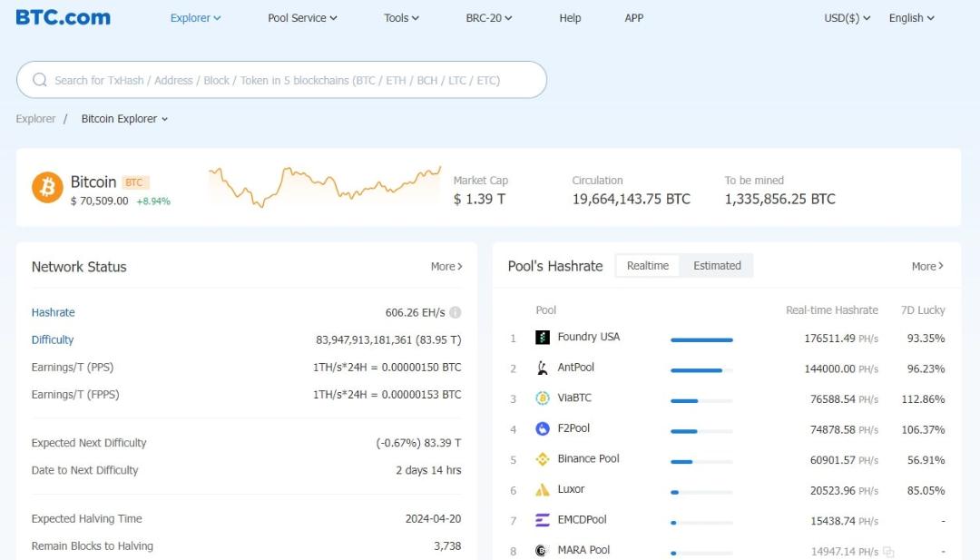The image size is (980, 560).
Task: Click the orange Bitcoin coin icon
Action: (47, 188)
